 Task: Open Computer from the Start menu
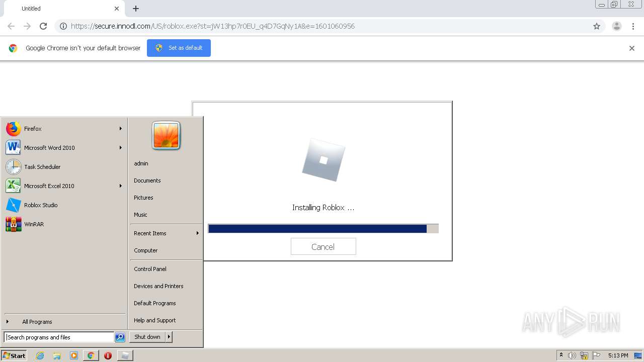pyautogui.click(x=146, y=250)
